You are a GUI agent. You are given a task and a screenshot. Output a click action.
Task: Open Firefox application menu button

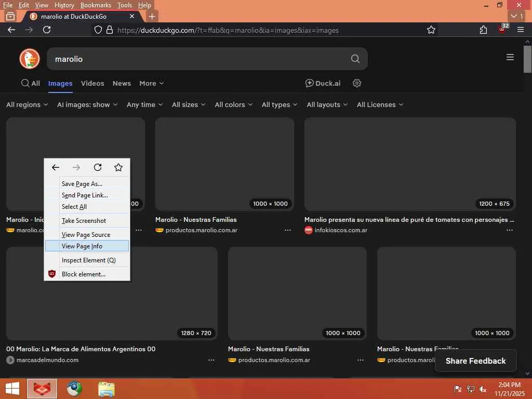[521, 30]
